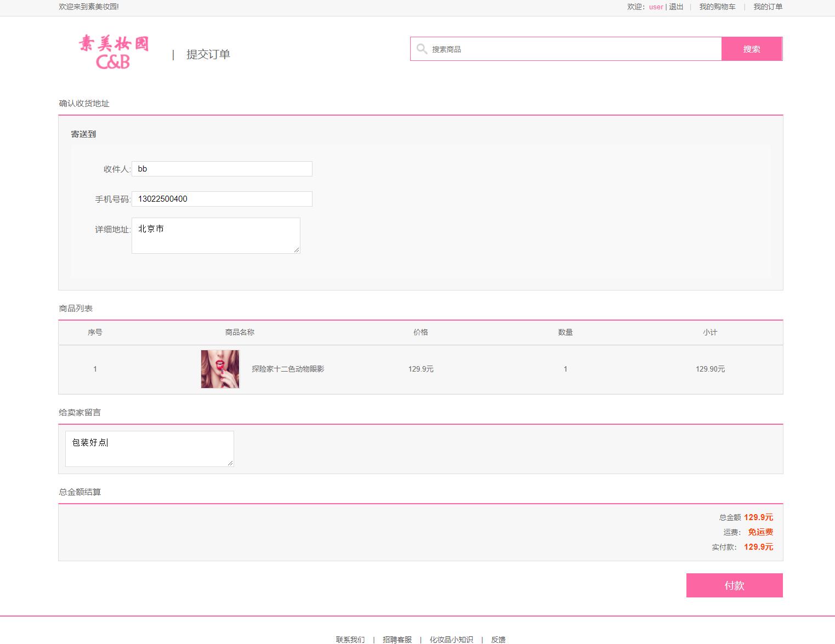Open the user account link

[656, 7]
